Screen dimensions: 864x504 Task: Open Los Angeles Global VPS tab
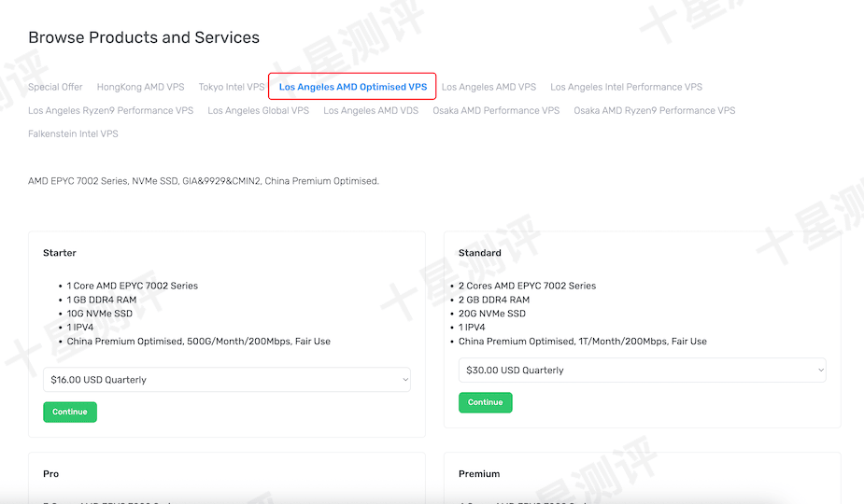pos(258,110)
